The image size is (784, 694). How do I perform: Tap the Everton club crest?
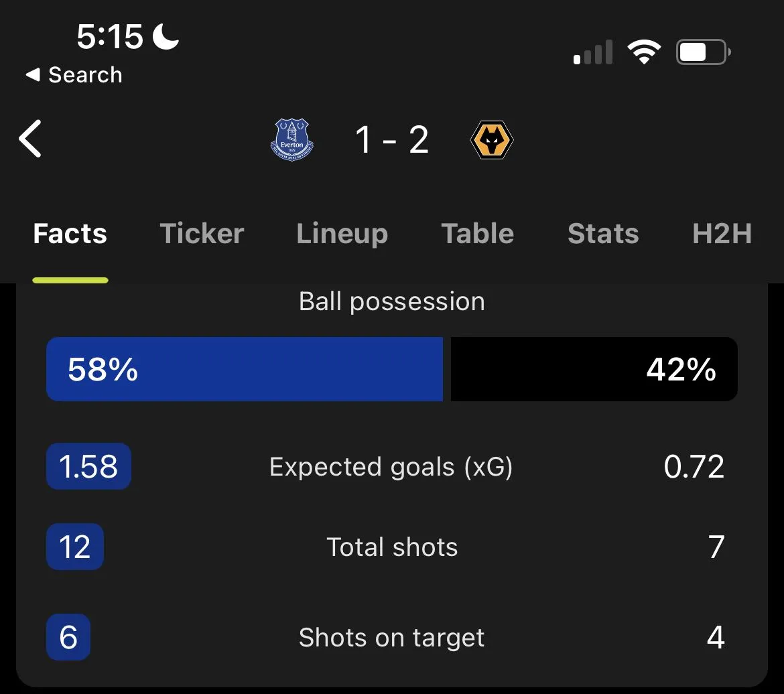pos(291,140)
